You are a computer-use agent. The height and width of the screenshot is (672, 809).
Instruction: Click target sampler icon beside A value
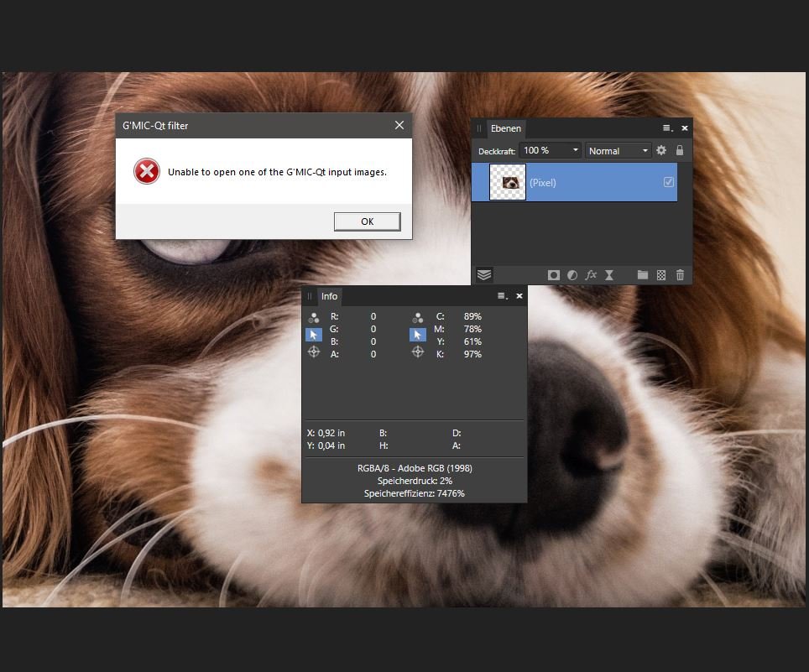coord(314,352)
